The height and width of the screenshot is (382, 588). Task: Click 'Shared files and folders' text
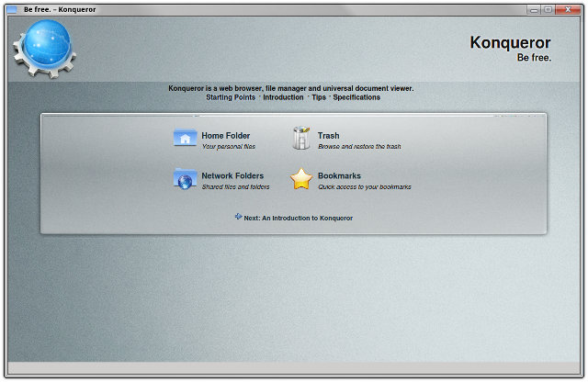235,186
